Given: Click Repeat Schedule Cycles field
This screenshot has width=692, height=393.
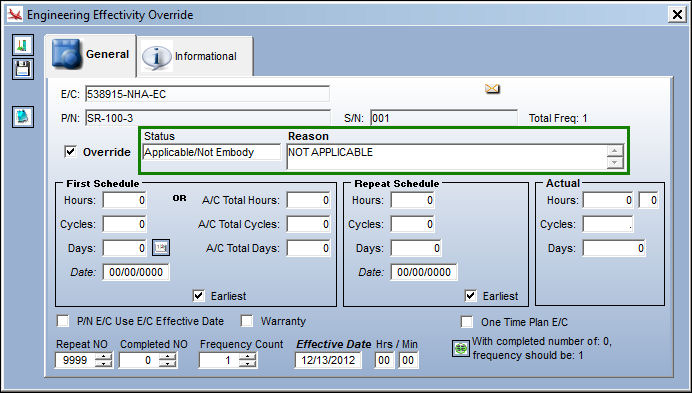Looking at the screenshot, I should pos(413,224).
